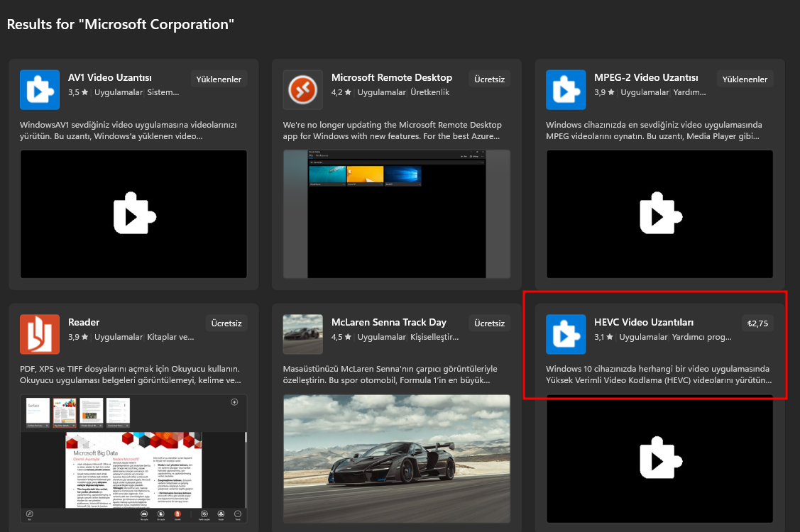Image resolution: width=800 pixels, height=532 pixels.
Task: Click Reader description "PDF, XPS ve TIFF dosyalarını"
Action: tap(131, 375)
